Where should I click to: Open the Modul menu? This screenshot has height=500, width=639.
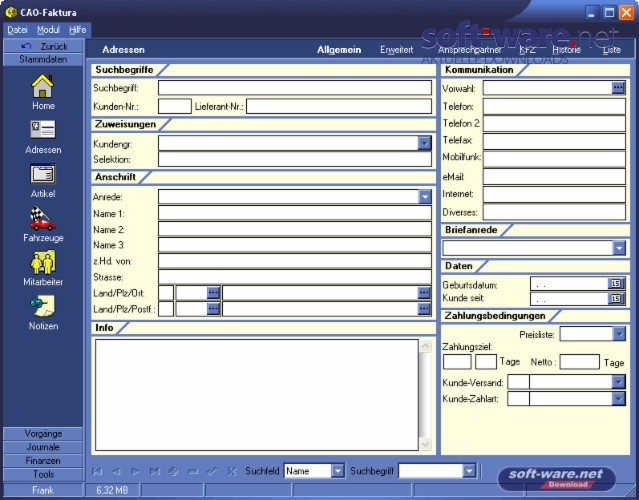click(48, 30)
